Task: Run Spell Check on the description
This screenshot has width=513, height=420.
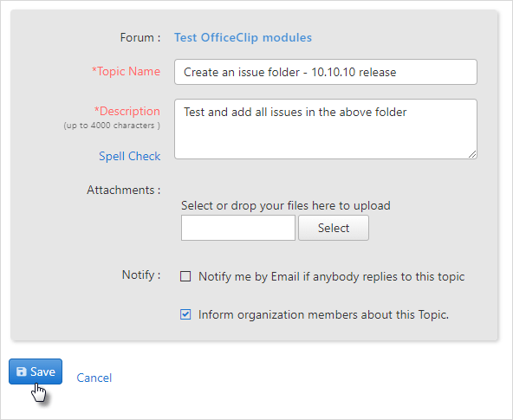Action: tap(130, 156)
